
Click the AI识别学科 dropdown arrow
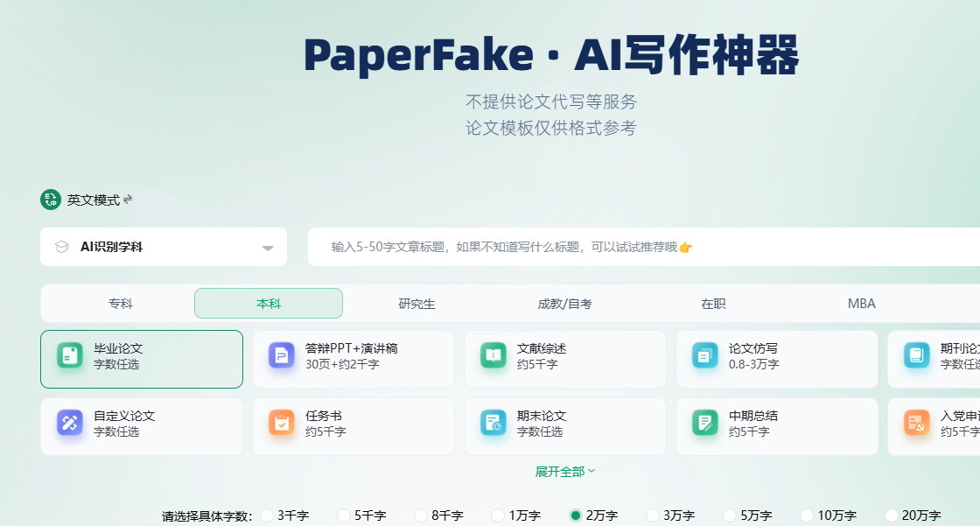click(268, 248)
